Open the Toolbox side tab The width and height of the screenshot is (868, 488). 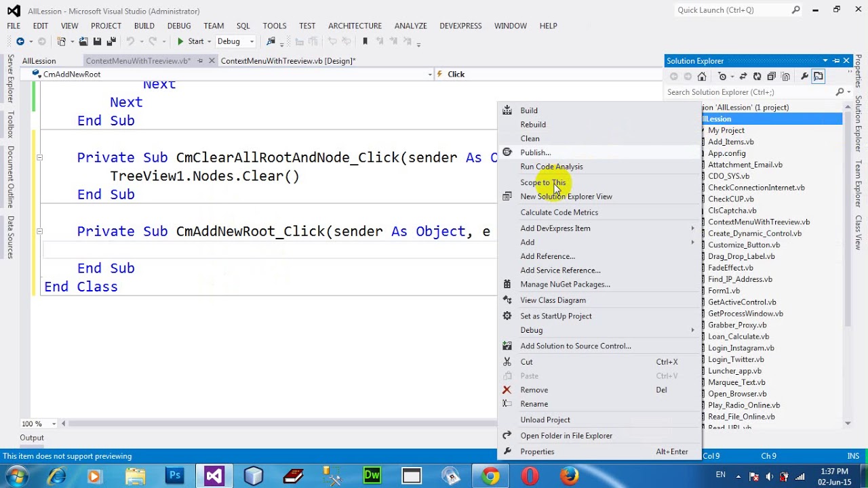[10, 125]
